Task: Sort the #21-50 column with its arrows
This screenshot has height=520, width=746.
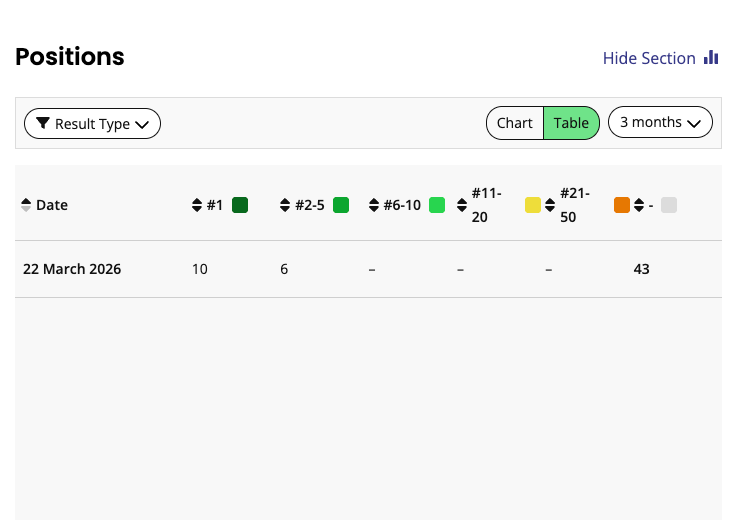Action: tap(550, 205)
